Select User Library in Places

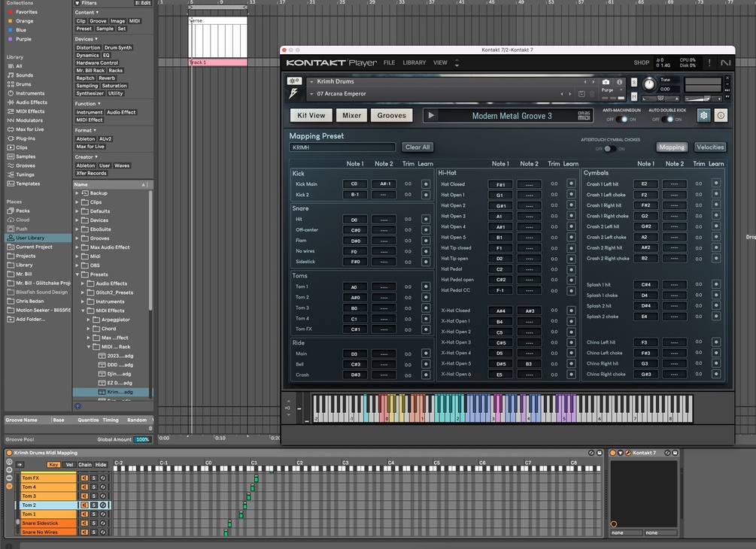point(38,238)
